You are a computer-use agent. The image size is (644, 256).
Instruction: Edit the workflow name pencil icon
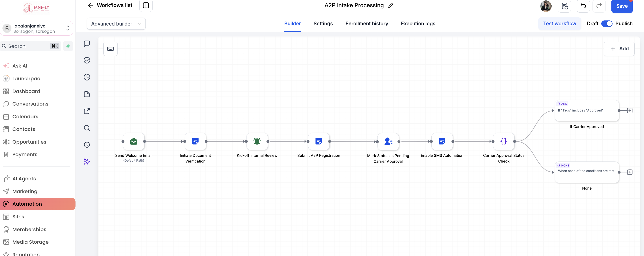391,5
